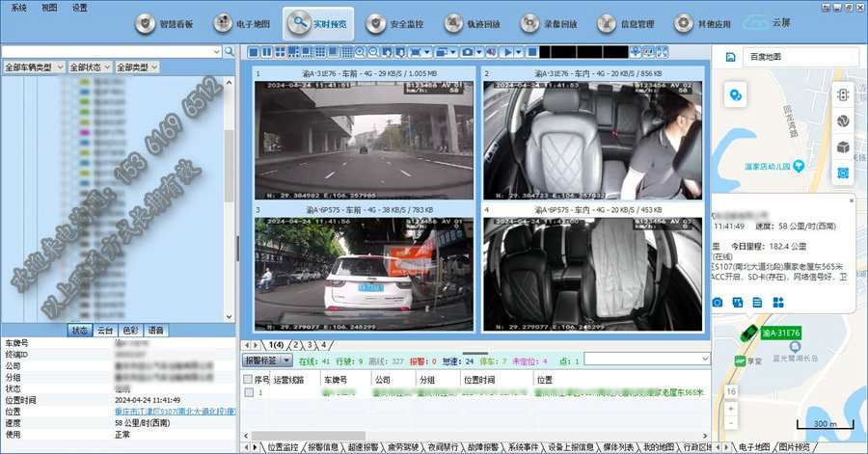
Task: Tick the checkbox for row 1 in list
Action: pos(249,393)
